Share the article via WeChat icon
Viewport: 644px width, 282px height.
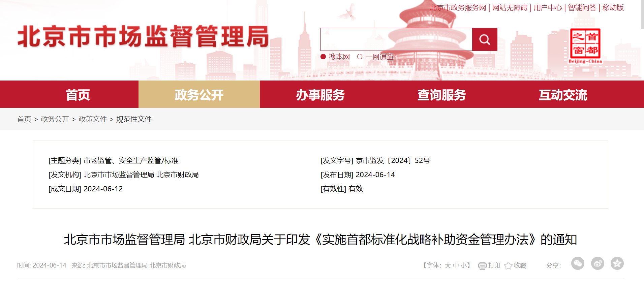point(578,263)
